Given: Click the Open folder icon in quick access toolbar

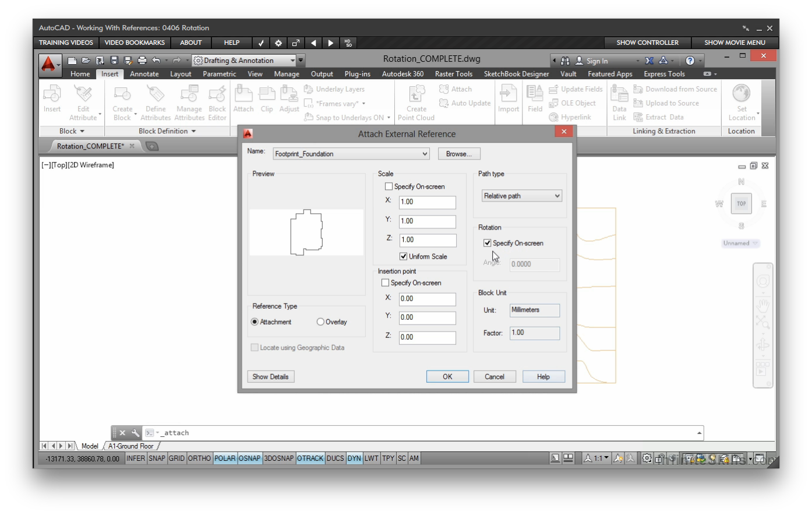Looking at the screenshot, I should click(86, 60).
